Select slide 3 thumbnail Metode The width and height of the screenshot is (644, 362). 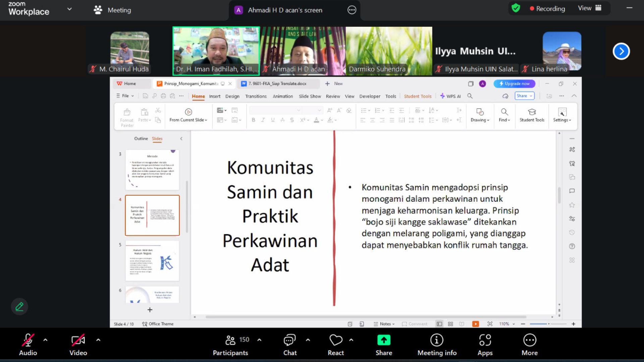pos(152,170)
